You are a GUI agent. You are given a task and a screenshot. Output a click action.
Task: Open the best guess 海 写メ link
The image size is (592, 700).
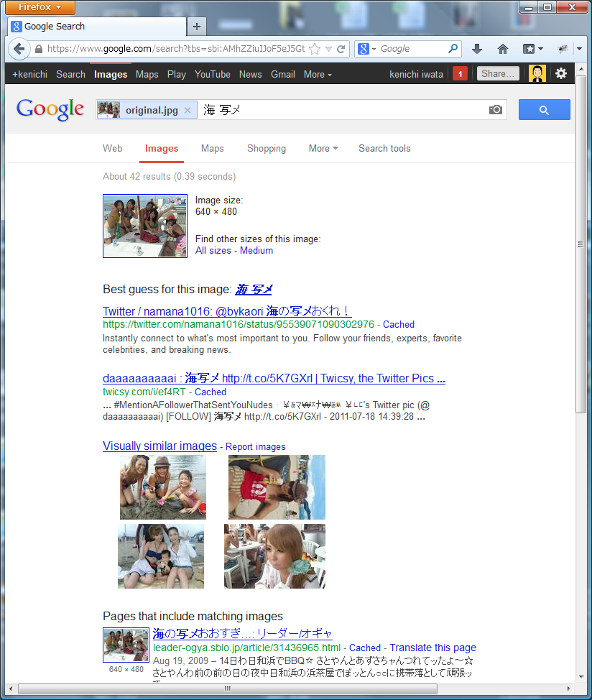[x=254, y=290]
